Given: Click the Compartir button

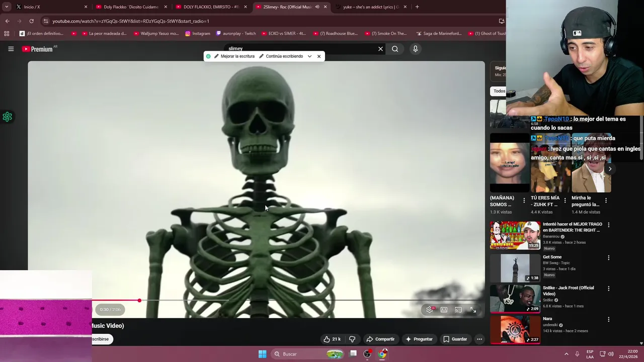Looking at the screenshot, I should [380, 339].
